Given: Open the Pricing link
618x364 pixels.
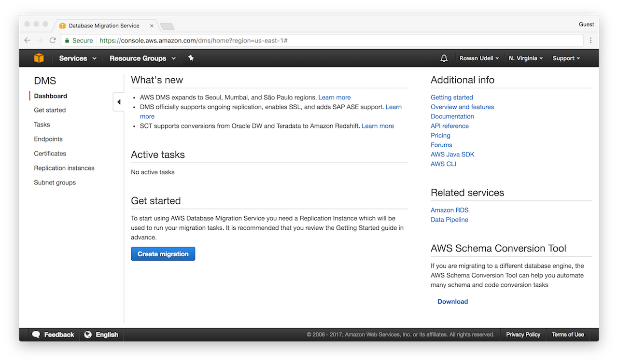Looking at the screenshot, I should [440, 136].
